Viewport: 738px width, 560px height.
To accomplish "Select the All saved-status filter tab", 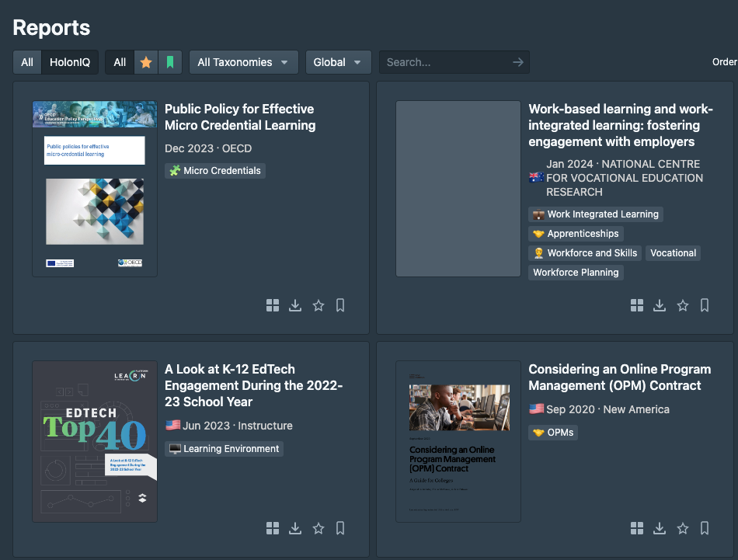I will click(120, 62).
